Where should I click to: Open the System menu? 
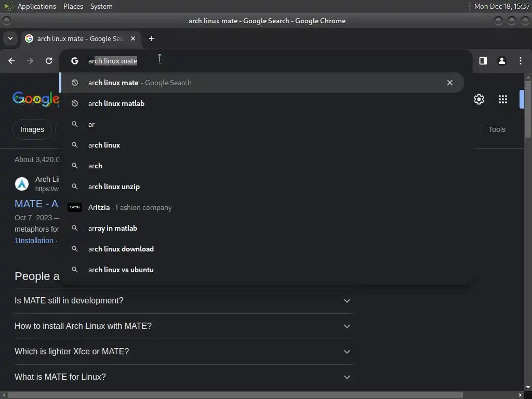click(x=101, y=6)
